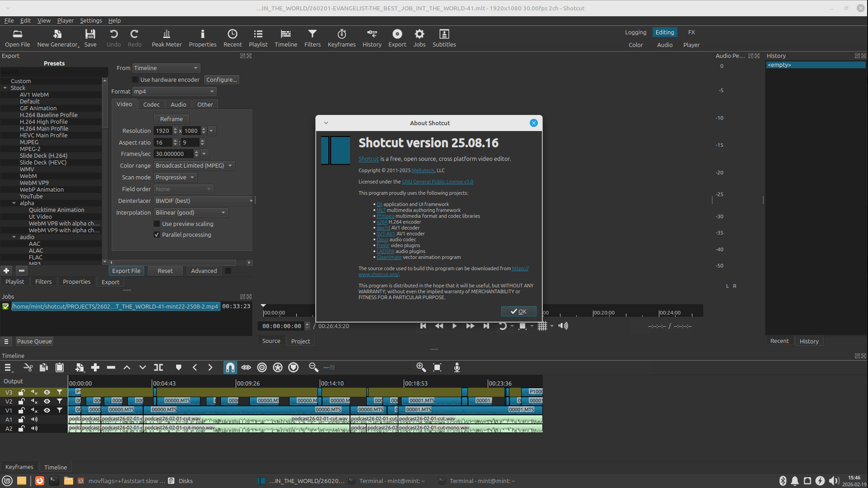The width and height of the screenshot is (868, 488).
Task: Open the Settings menu
Action: click(x=91, y=20)
